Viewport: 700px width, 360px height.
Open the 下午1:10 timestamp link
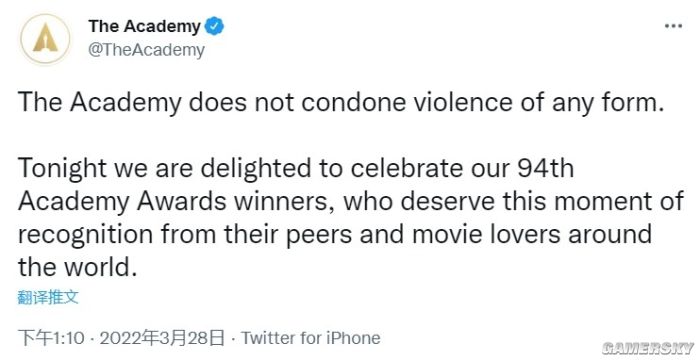[51, 338]
